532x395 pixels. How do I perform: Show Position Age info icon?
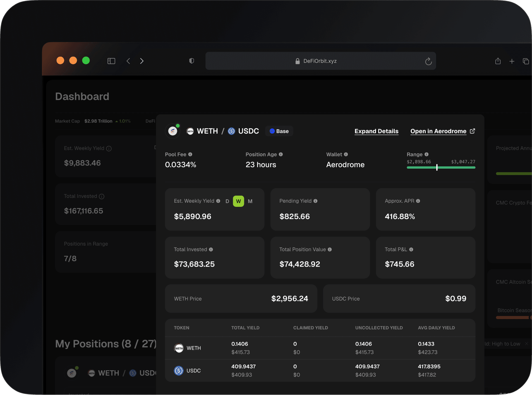click(x=281, y=154)
